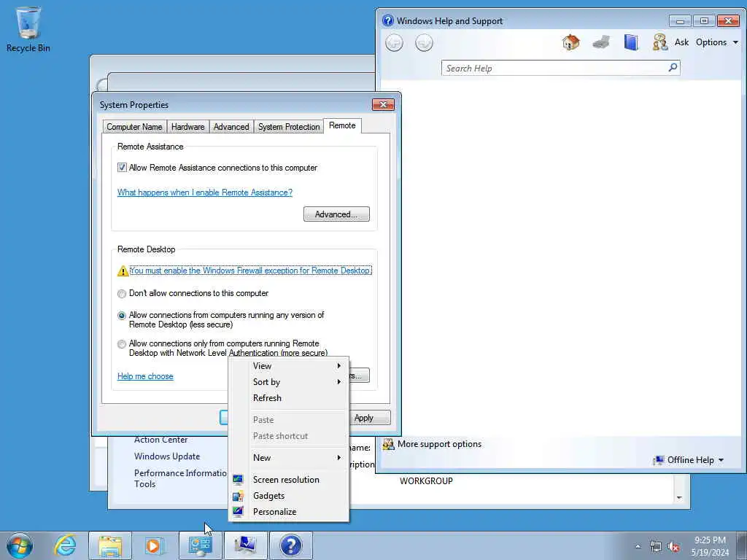
Task: Switch to the Hardware tab
Action: (x=187, y=127)
